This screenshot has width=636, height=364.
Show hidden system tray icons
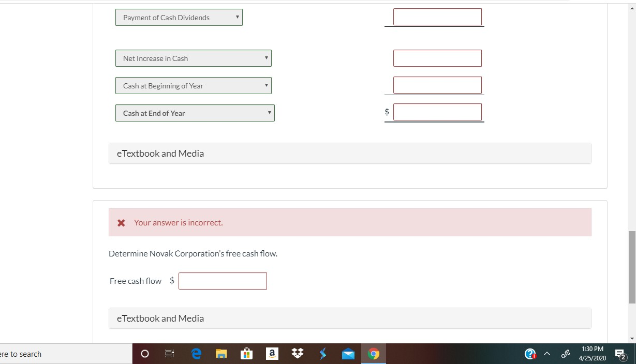click(548, 354)
